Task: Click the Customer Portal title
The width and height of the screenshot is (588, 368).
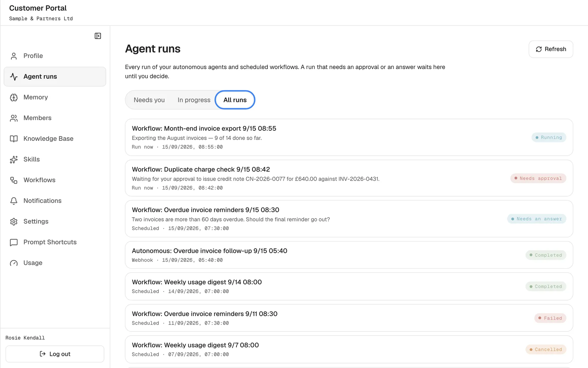Action: pos(38,8)
